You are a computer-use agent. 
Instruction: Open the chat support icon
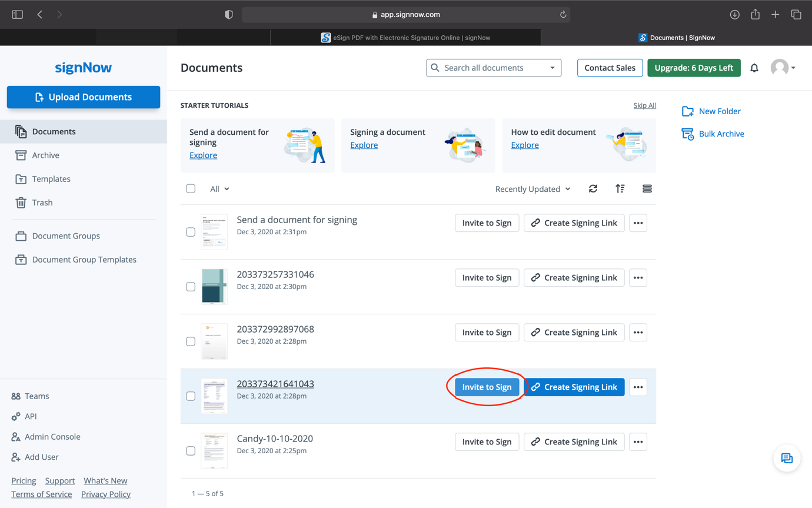pos(787,459)
